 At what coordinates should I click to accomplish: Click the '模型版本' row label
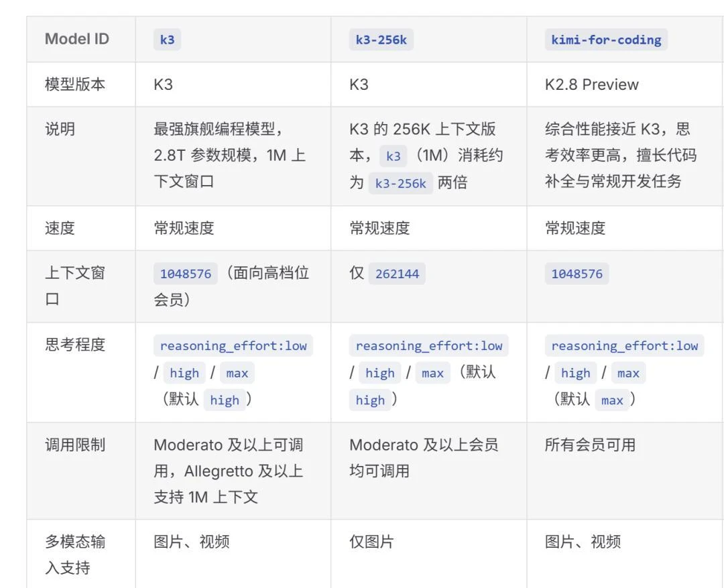tap(75, 84)
